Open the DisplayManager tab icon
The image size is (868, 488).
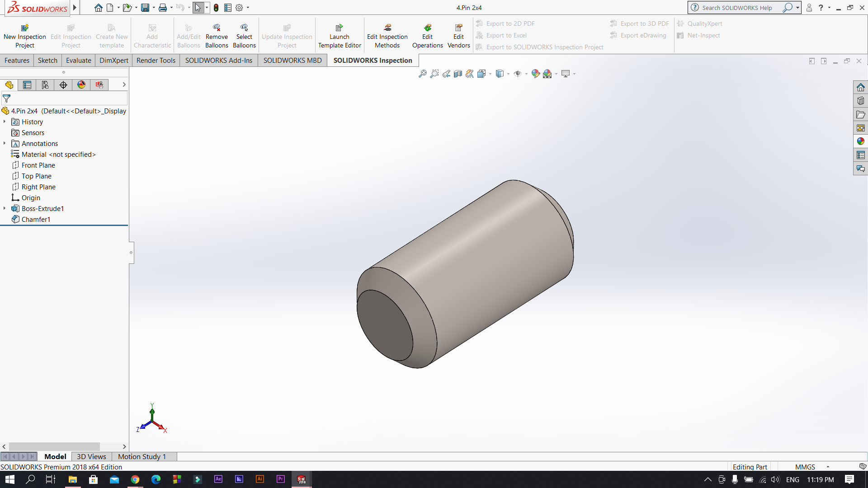click(81, 85)
